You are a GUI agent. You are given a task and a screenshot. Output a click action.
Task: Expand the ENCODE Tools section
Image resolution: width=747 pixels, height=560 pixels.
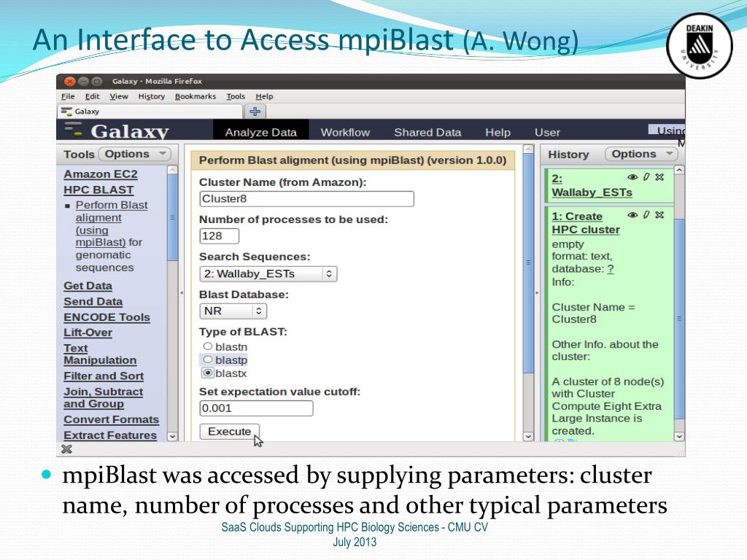[107, 317]
